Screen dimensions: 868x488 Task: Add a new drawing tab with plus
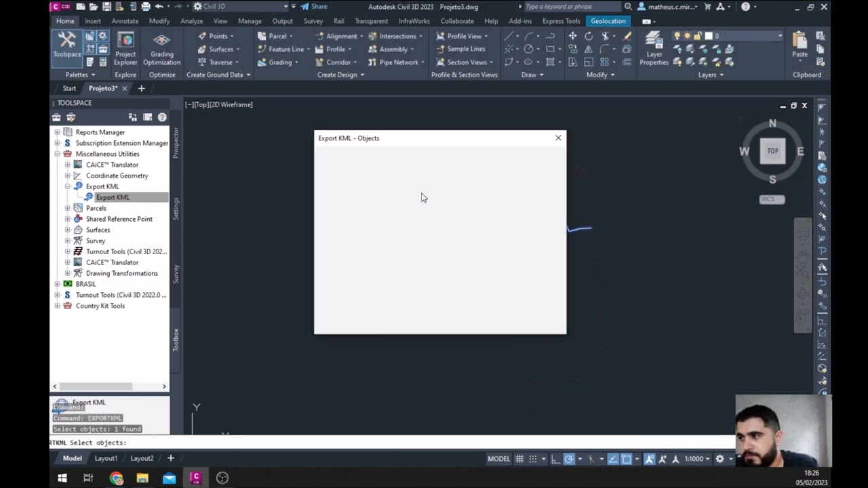pyautogui.click(x=141, y=88)
